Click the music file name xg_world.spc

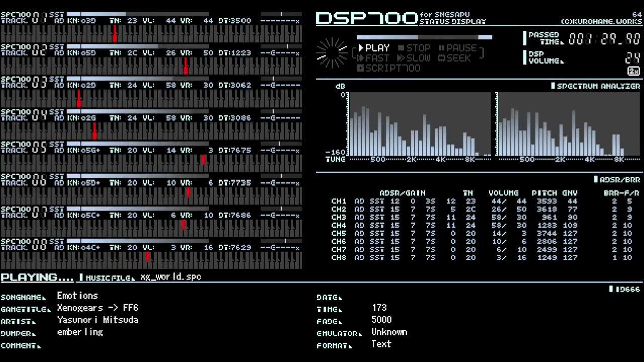tap(171, 277)
